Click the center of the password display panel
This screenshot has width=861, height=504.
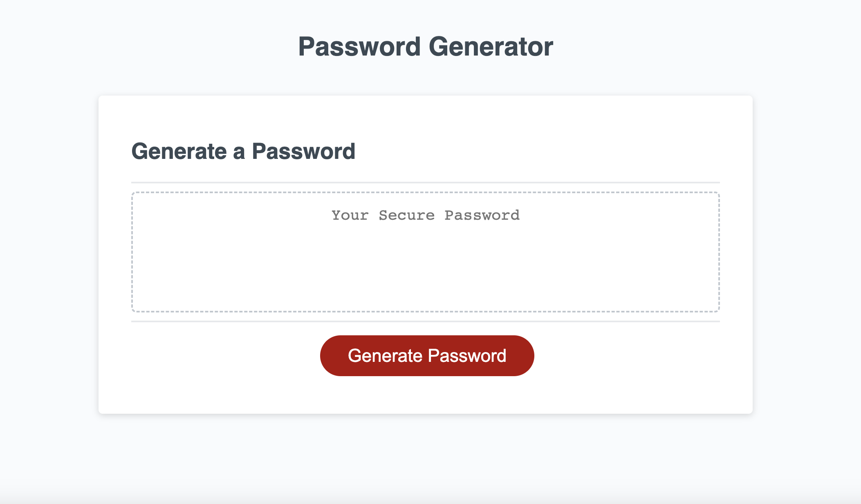(x=426, y=251)
